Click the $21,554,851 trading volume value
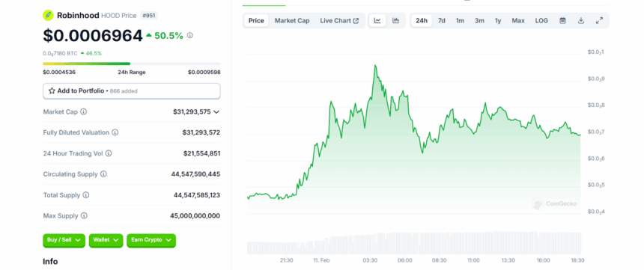This screenshot has height=270, width=644. (201, 153)
